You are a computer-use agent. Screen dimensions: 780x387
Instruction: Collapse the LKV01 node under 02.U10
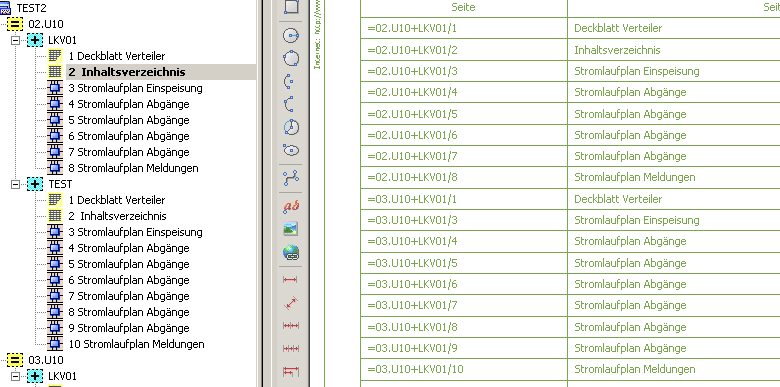(16, 40)
